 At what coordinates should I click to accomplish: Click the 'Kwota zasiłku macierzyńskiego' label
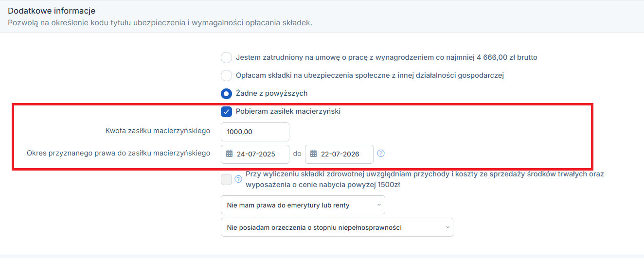click(x=158, y=131)
